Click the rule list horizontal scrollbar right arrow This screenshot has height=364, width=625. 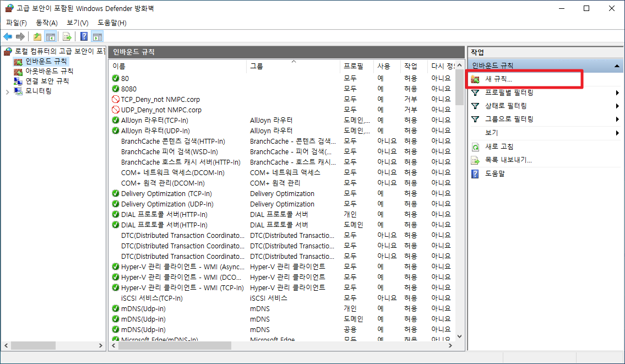(450, 346)
